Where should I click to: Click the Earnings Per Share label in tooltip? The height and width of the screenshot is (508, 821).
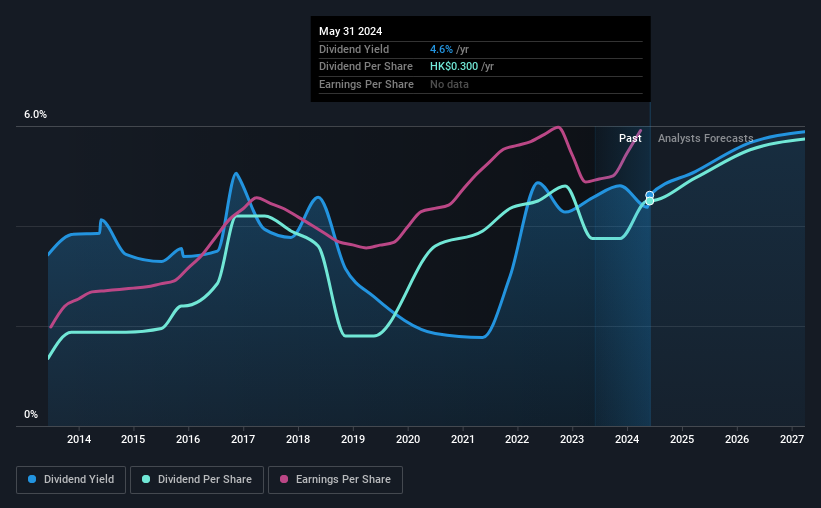click(x=366, y=84)
